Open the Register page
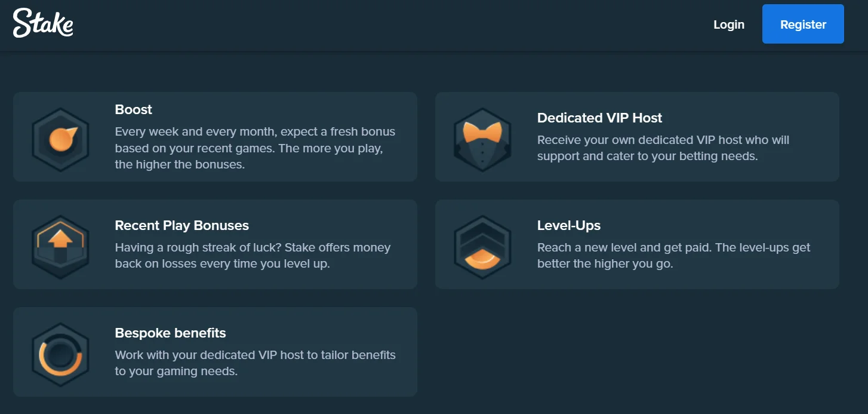This screenshot has height=414, width=868. (802, 24)
